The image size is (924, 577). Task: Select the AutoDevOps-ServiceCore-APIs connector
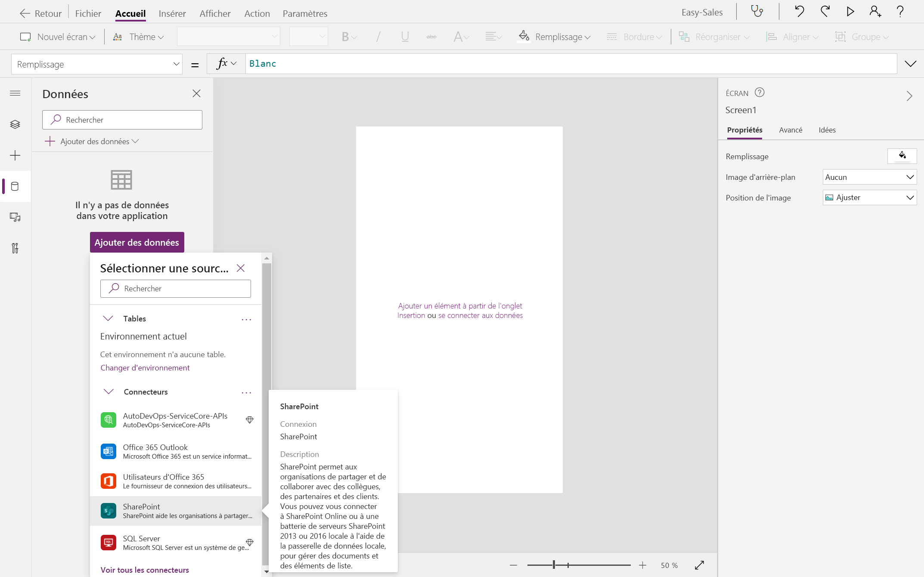point(176,420)
